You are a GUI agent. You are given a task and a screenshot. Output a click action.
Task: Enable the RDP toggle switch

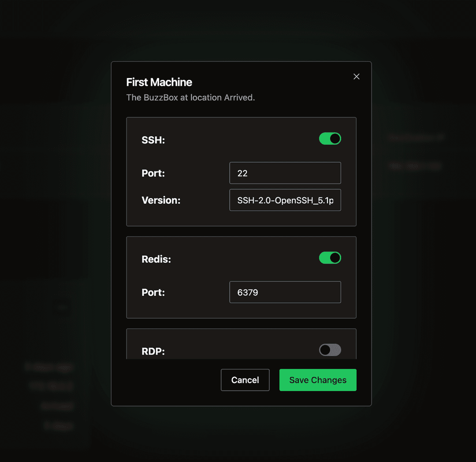330,350
